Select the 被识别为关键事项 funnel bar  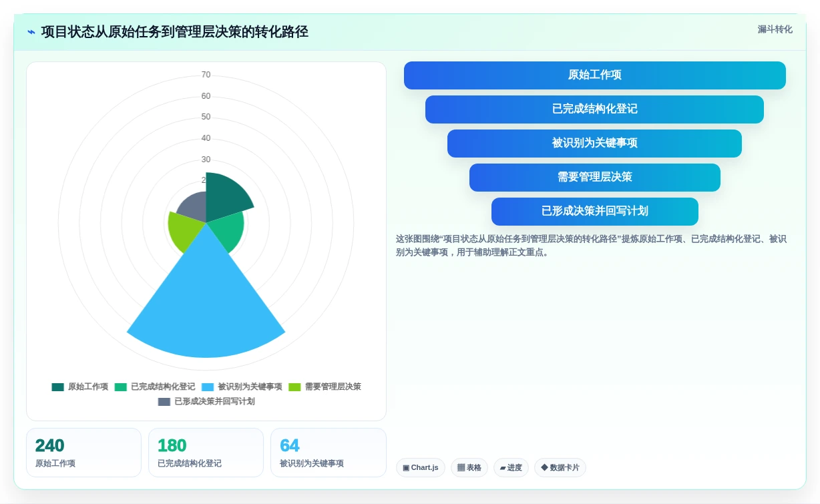(594, 144)
